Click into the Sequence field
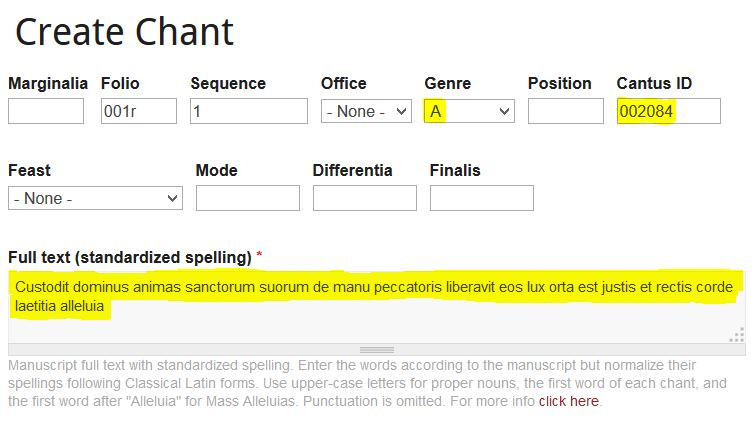The image size is (756, 431). point(248,111)
